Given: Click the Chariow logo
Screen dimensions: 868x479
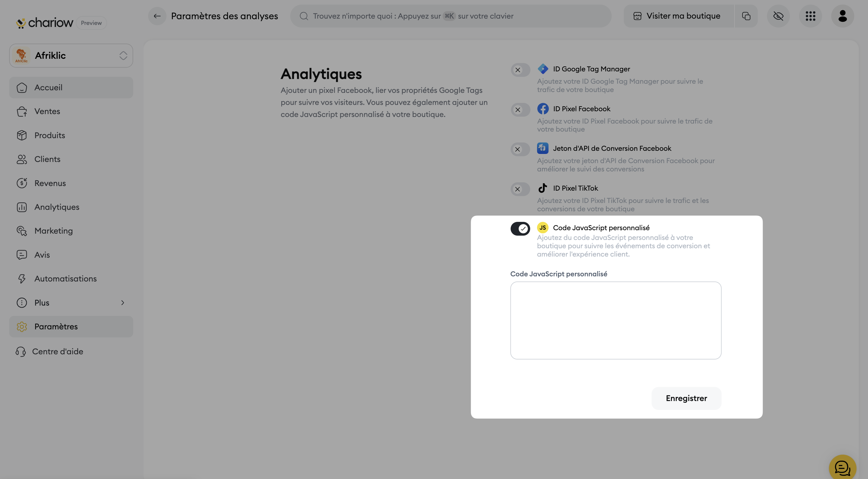Looking at the screenshot, I should click(x=44, y=23).
